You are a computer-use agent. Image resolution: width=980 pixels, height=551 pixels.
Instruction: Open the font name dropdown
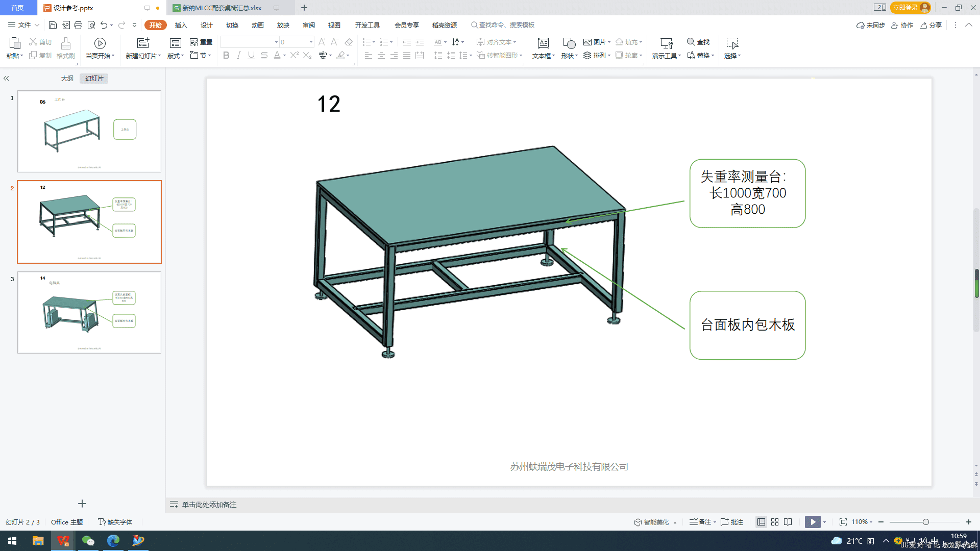[276, 42]
